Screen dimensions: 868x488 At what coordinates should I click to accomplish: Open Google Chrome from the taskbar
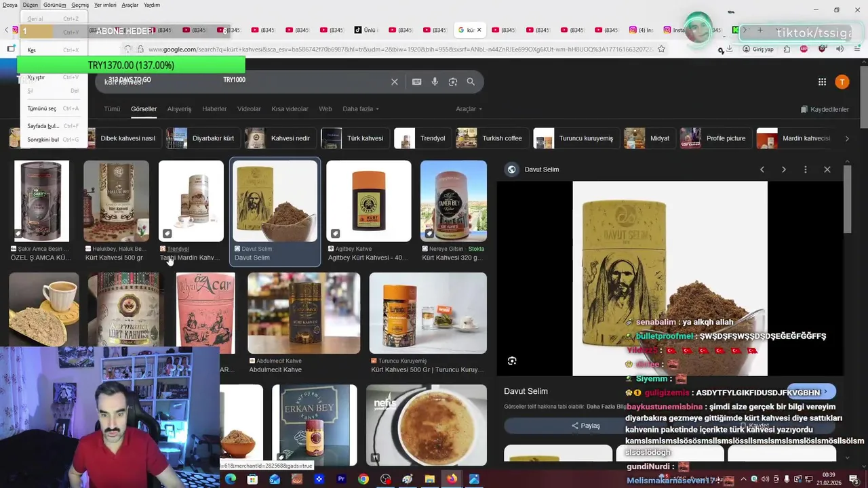pos(363,479)
